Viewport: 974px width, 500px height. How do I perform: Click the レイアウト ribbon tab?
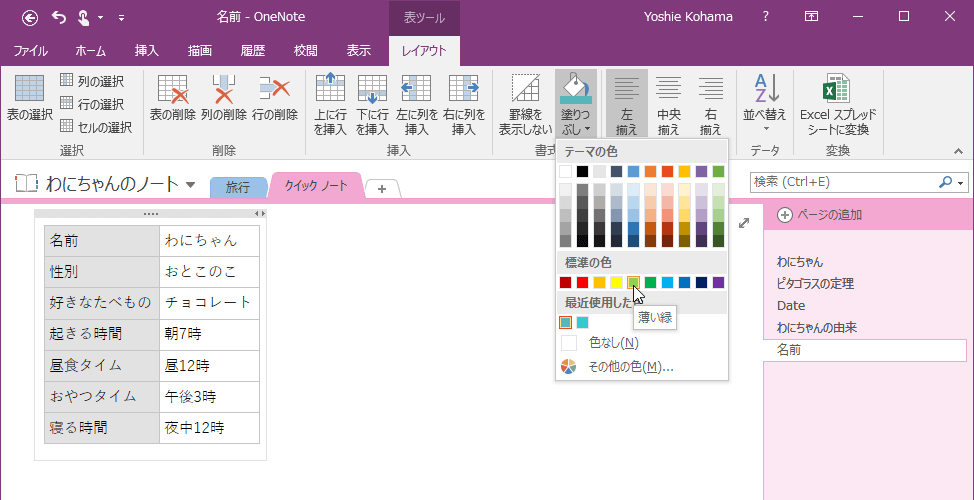(x=424, y=51)
